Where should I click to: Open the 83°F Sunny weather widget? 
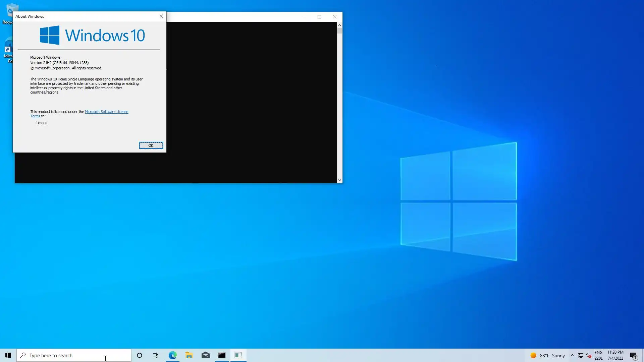(x=547, y=355)
